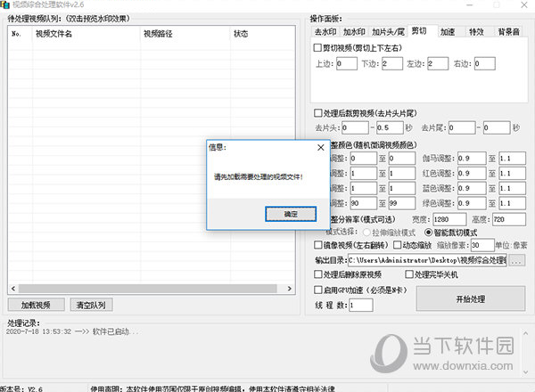This screenshot has height=392, width=535.
Task: Click the 左边 crop value field
Action: click(438, 63)
